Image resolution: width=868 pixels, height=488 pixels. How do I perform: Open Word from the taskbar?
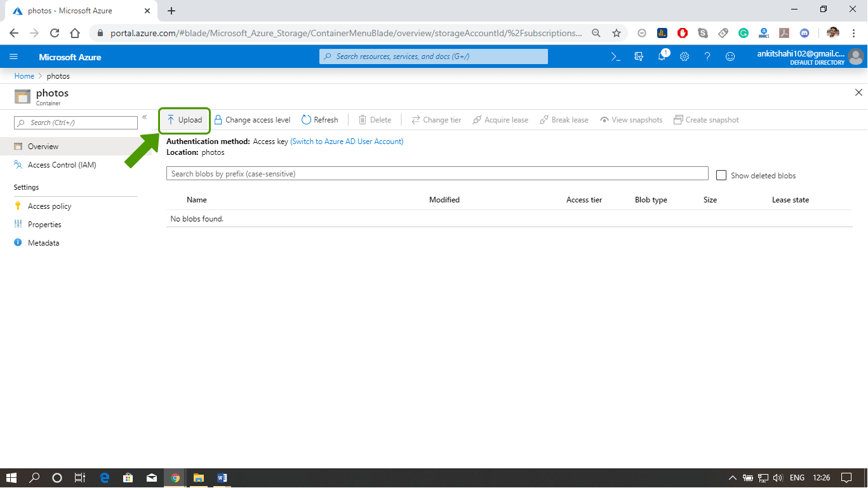click(222, 478)
